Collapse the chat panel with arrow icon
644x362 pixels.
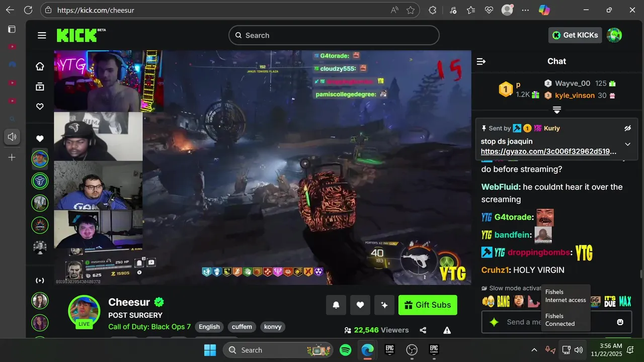[481, 61]
